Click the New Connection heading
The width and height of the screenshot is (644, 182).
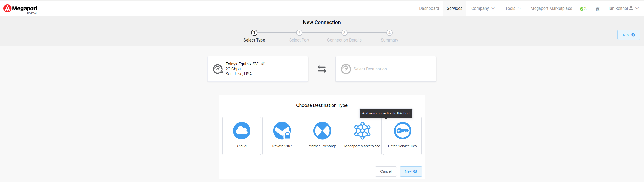click(322, 22)
